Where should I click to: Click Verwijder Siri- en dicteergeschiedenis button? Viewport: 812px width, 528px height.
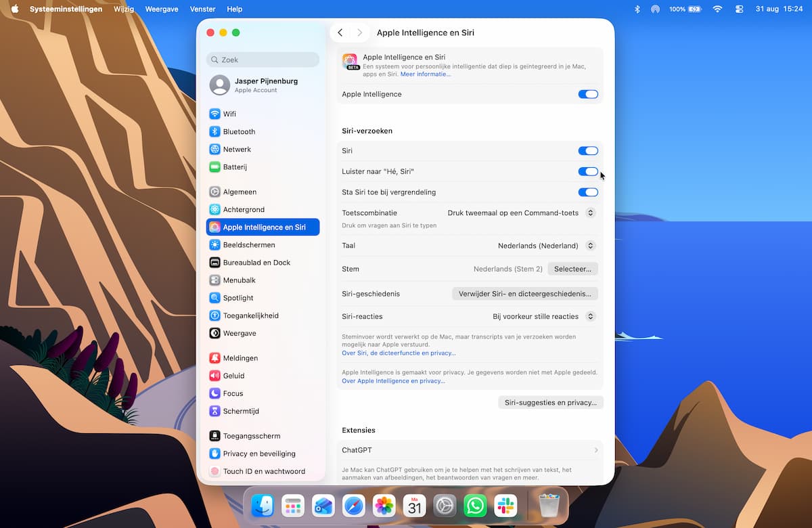pyautogui.click(x=524, y=294)
